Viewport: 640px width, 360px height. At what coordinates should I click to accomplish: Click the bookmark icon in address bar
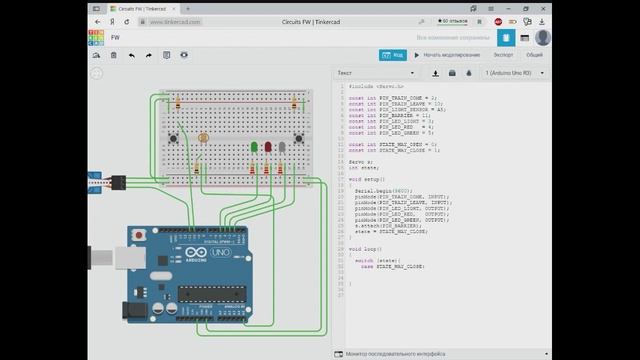click(480, 22)
